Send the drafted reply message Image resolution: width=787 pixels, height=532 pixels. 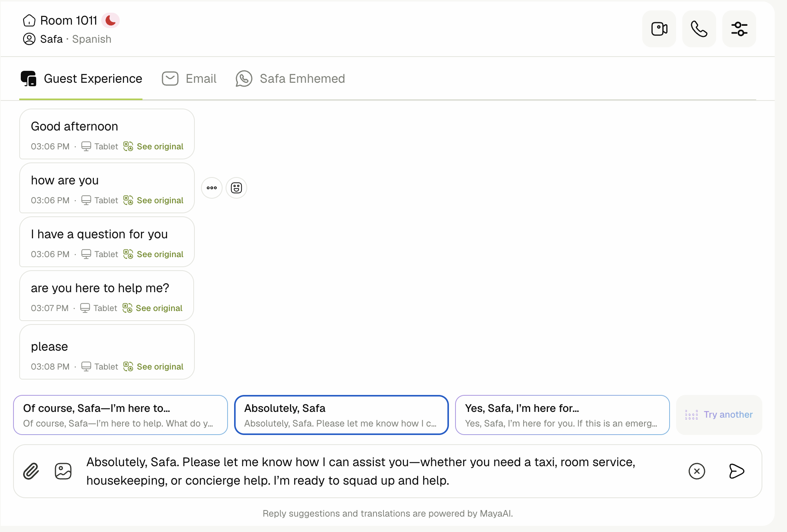click(737, 471)
